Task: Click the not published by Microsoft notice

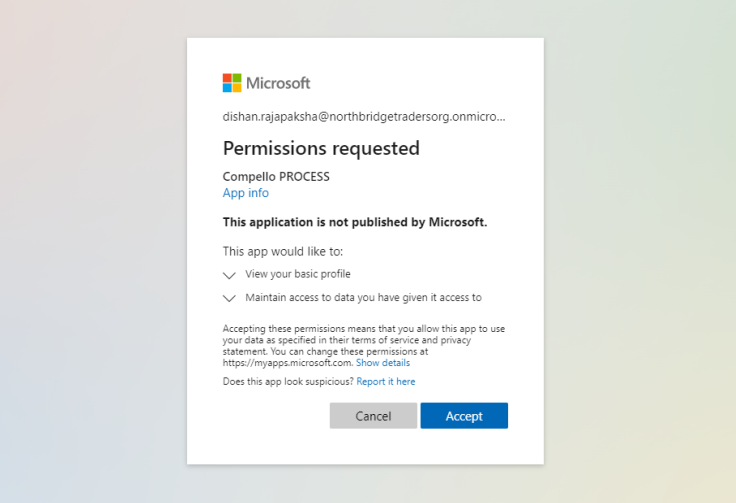Action: coord(355,222)
